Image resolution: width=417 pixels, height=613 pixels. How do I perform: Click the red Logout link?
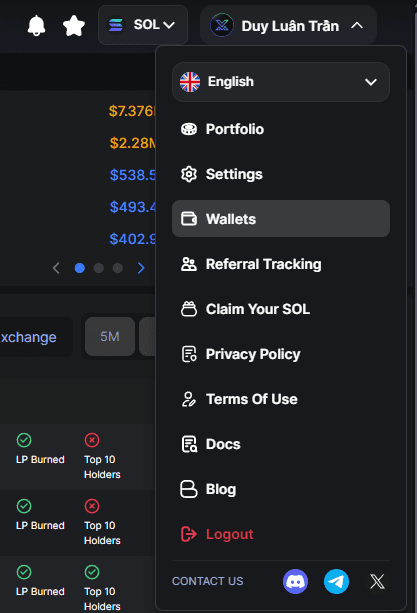click(x=229, y=534)
